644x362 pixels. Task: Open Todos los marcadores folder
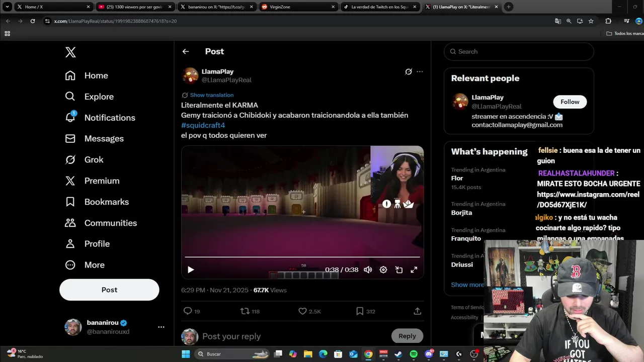pos(625,34)
